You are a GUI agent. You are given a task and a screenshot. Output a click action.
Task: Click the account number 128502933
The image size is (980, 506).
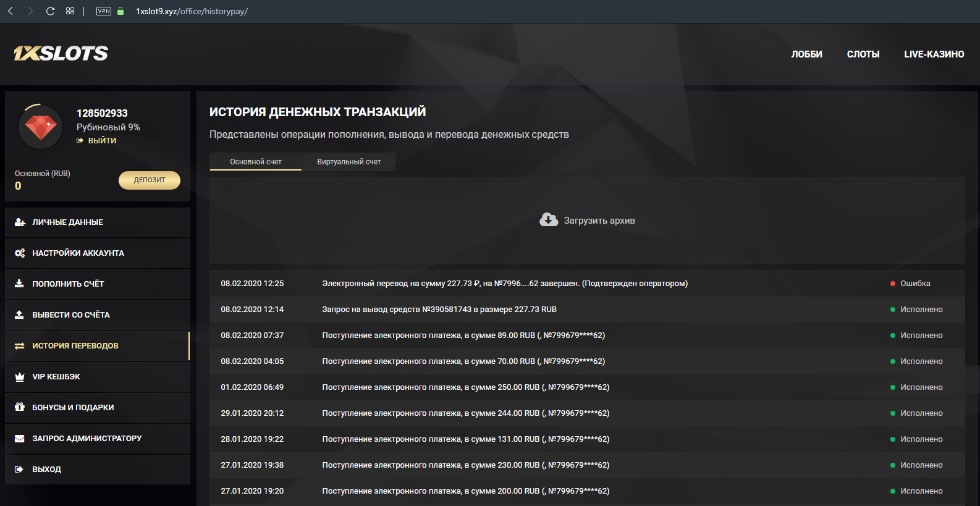coord(102,113)
